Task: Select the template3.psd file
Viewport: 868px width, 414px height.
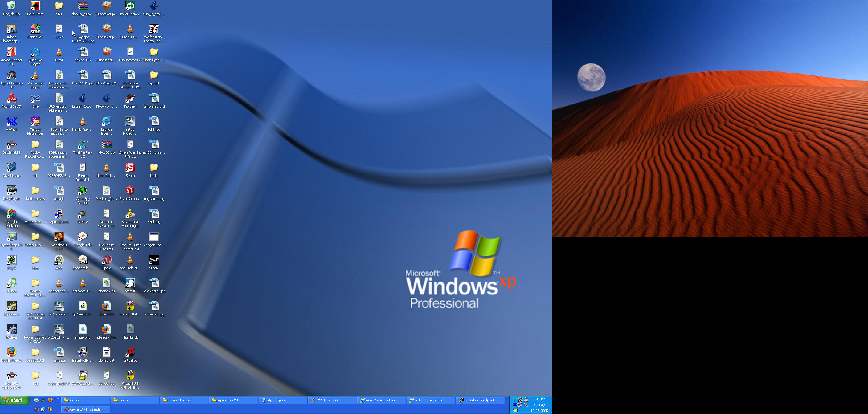Action: coord(154,101)
